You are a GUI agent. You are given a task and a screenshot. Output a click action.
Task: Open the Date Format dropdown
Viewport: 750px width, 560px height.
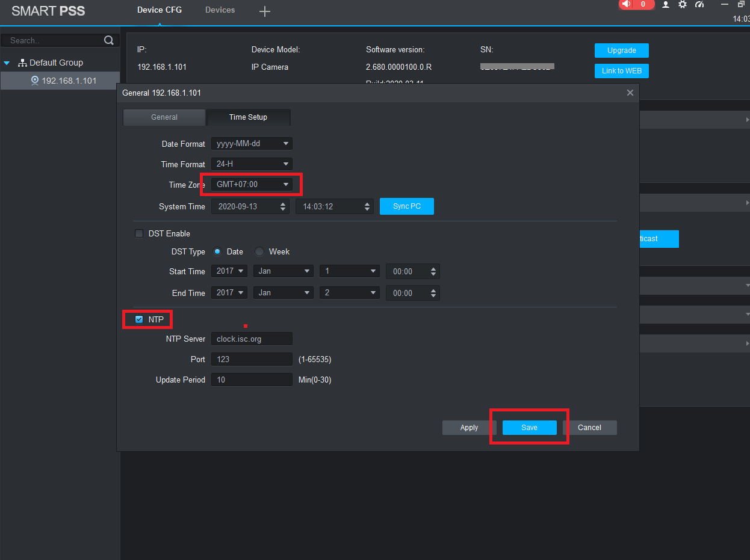coord(251,144)
